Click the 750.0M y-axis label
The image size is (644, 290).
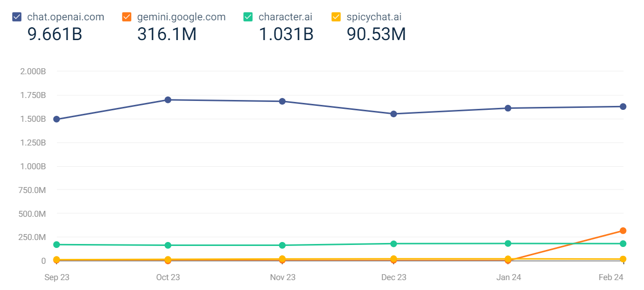click(x=33, y=190)
